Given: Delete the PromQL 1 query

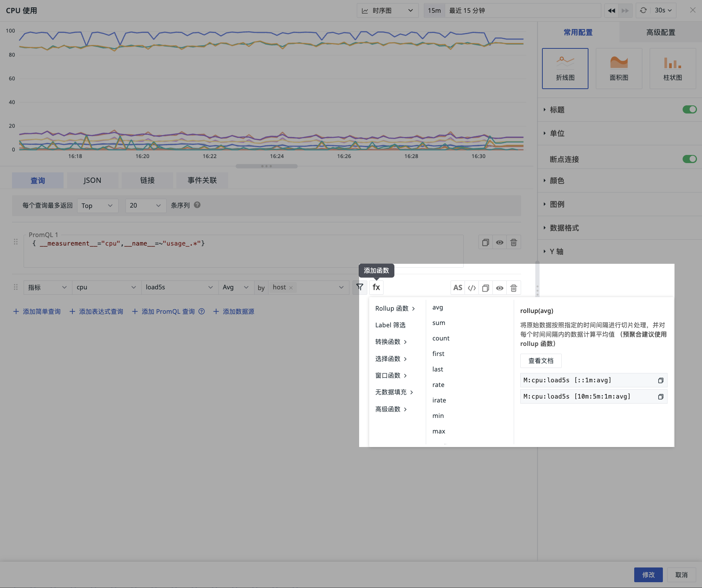Looking at the screenshot, I should click(x=514, y=242).
